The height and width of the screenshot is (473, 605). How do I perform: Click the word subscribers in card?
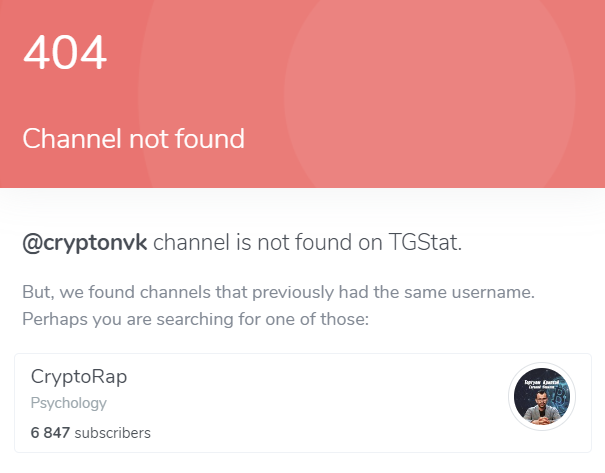click(x=113, y=433)
